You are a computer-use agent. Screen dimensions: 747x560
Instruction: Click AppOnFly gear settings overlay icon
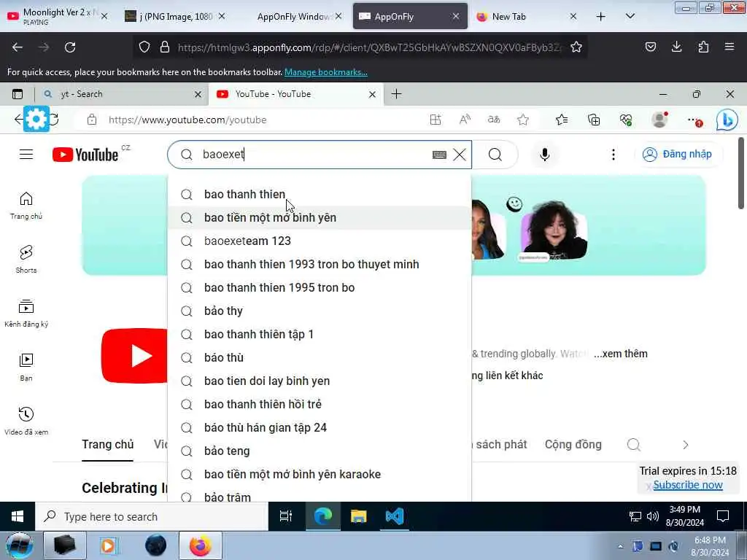(x=36, y=119)
